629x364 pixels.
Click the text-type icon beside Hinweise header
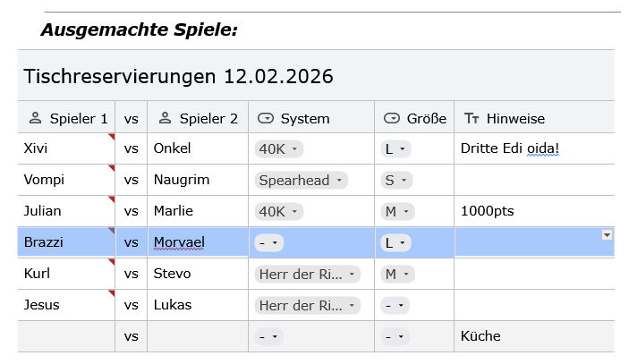tap(472, 118)
